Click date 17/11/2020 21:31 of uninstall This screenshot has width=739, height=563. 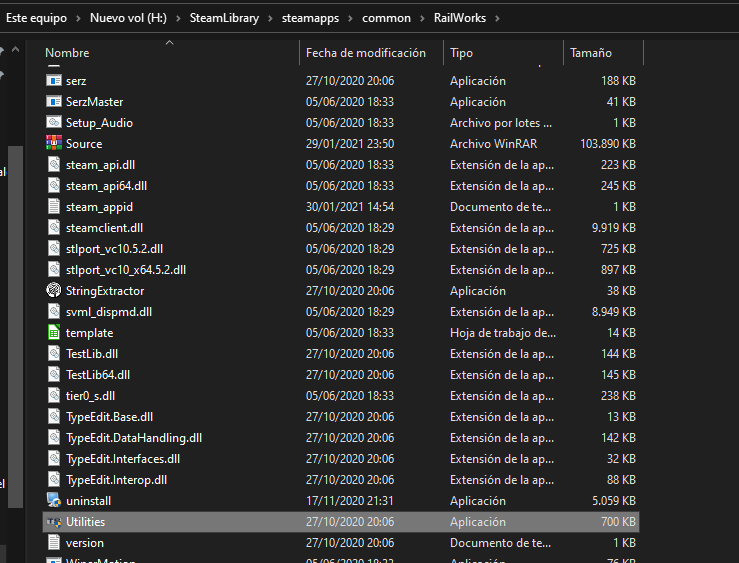click(x=350, y=501)
